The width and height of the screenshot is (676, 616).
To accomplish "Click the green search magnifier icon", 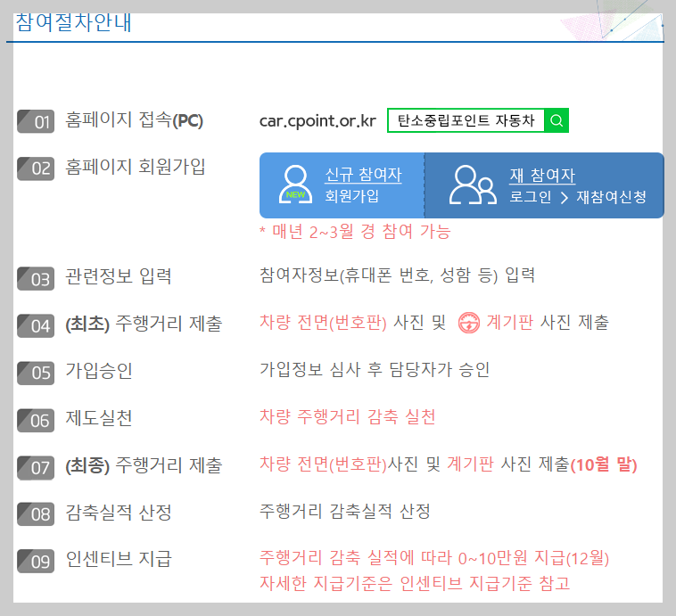I will coord(556,120).
